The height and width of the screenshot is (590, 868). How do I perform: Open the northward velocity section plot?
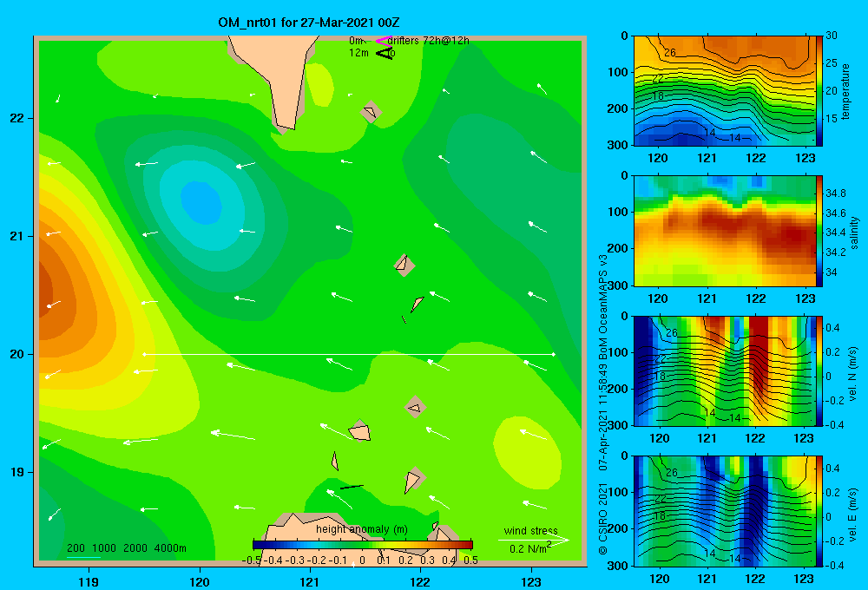point(725,370)
